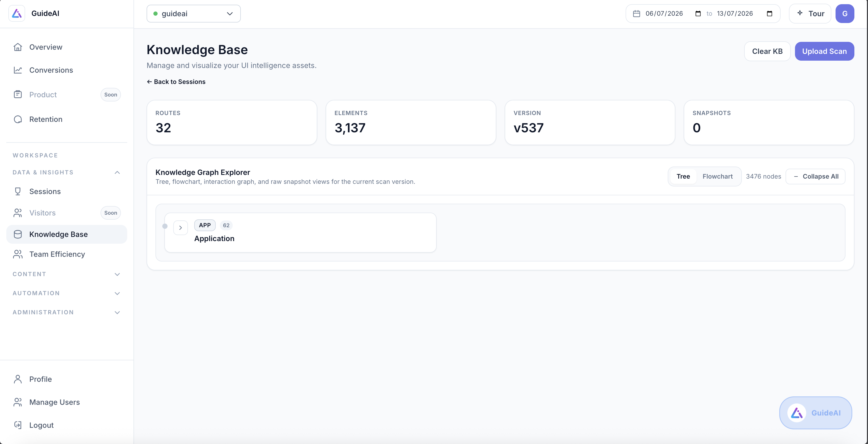The width and height of the screenshot is (868, 444).
Task: Switch to Tree view
Action: [683, 177]
